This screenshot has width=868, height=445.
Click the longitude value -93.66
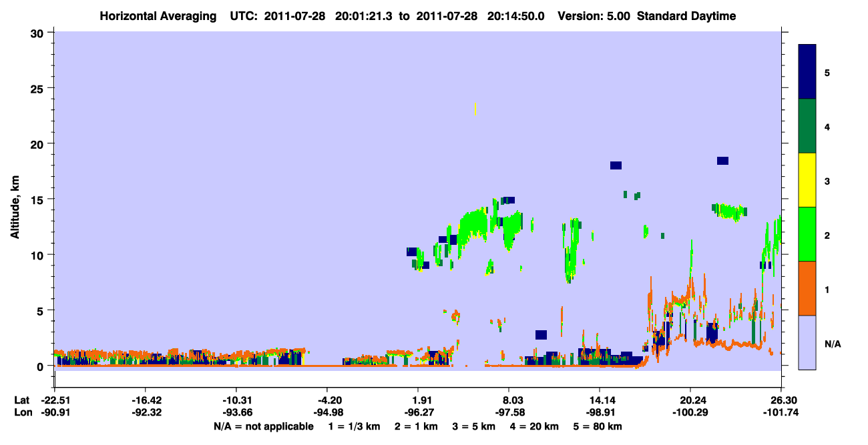click(236, 413)
